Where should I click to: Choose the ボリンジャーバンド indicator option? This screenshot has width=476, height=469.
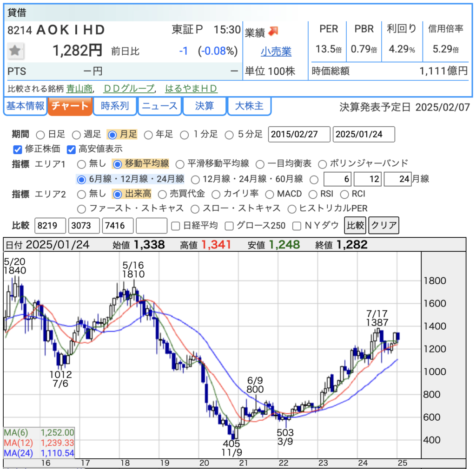(x=322, y=164)
